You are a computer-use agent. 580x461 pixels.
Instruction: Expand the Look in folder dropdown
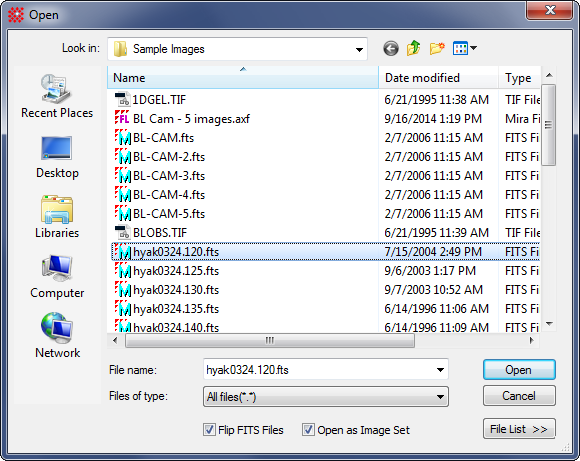coord(359,49)
